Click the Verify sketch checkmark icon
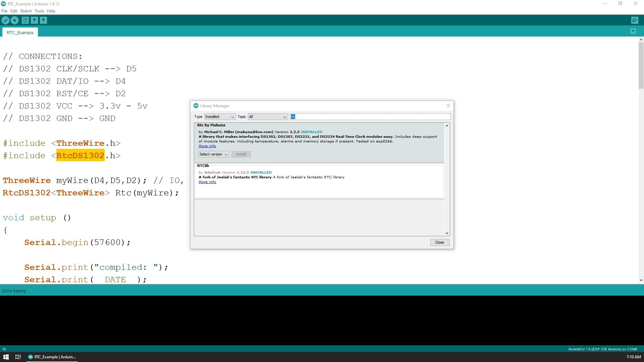 [x=5, y=20]
